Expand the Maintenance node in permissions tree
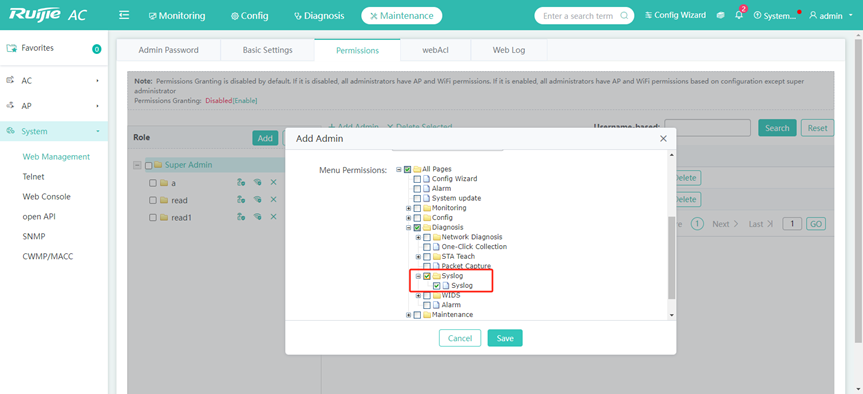Viewport: 863px width, 394px height. click(x=408, y=315)
